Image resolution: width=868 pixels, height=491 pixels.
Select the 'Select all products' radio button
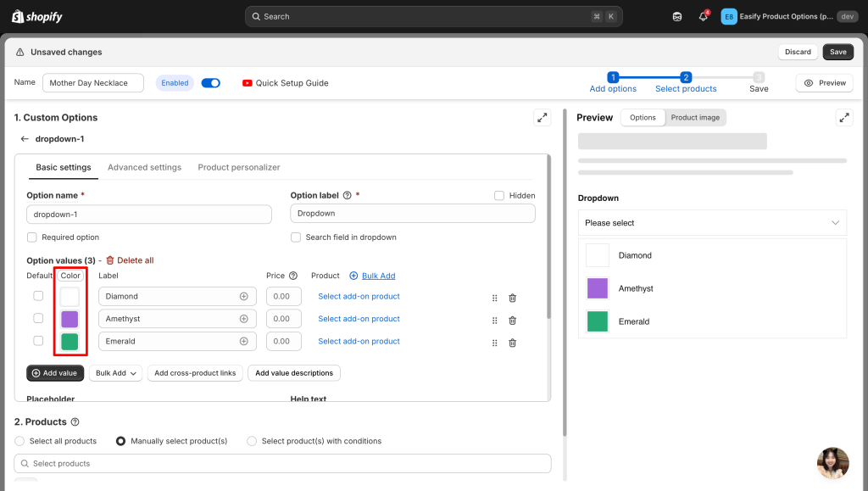[20, 441]
